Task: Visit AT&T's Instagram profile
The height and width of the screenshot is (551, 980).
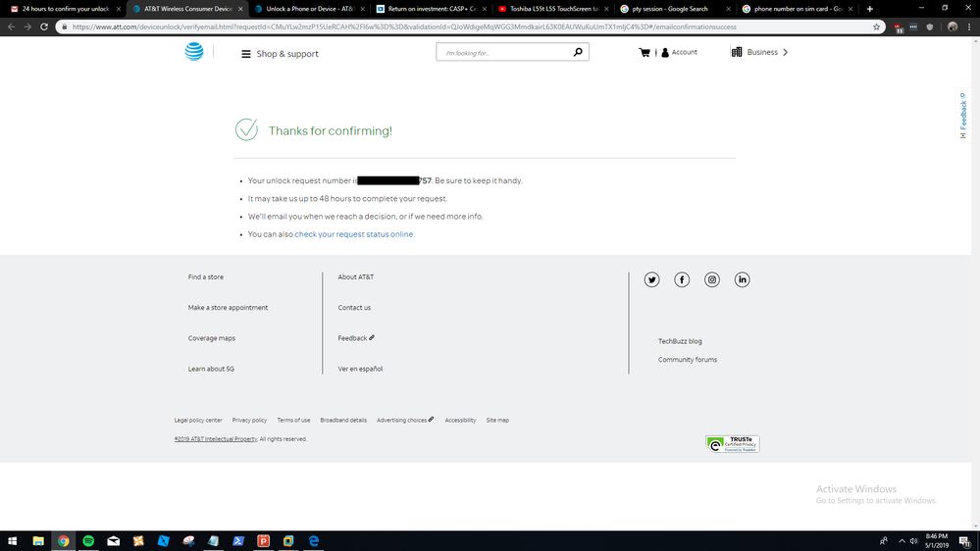Action: point(712,279)
